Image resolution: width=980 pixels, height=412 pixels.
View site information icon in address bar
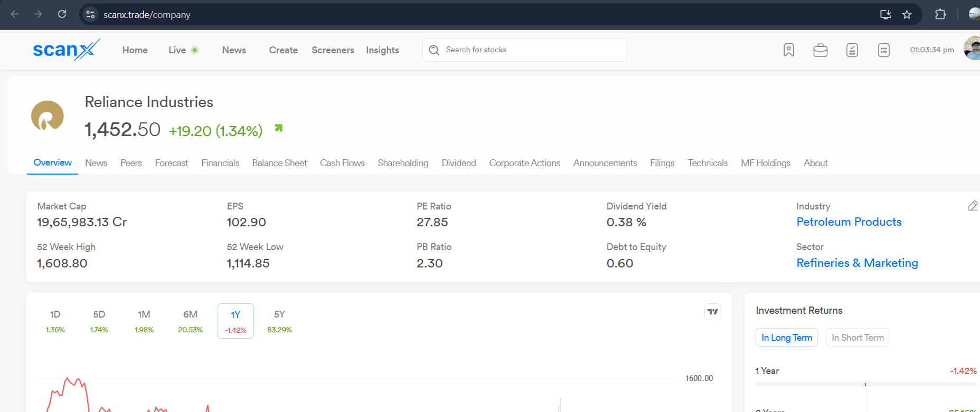click(x=90, y=14)
